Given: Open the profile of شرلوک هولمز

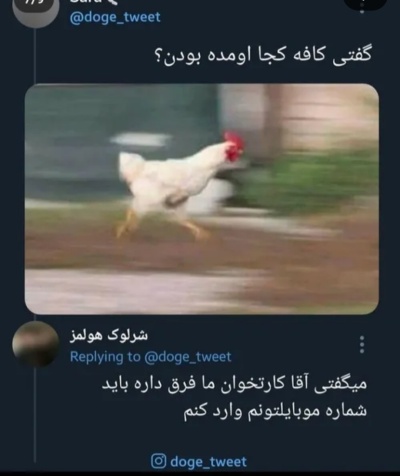Looking at the screenshot, I should (109, 336).
